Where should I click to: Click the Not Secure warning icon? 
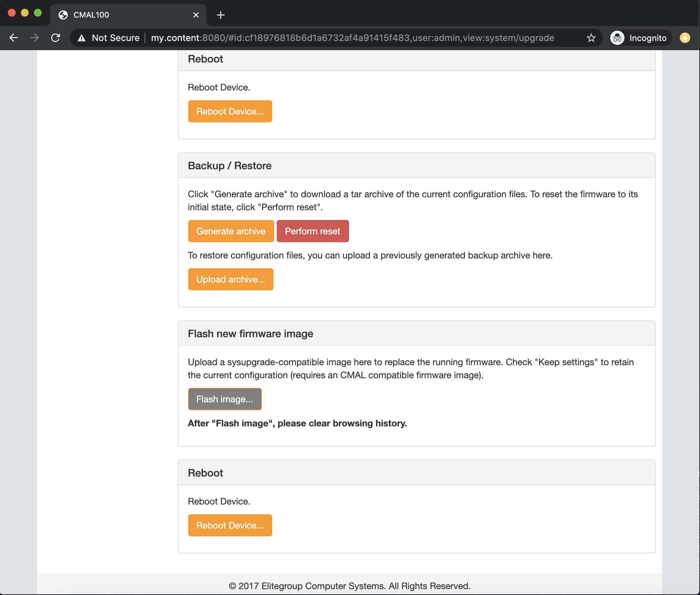(82, 38)
